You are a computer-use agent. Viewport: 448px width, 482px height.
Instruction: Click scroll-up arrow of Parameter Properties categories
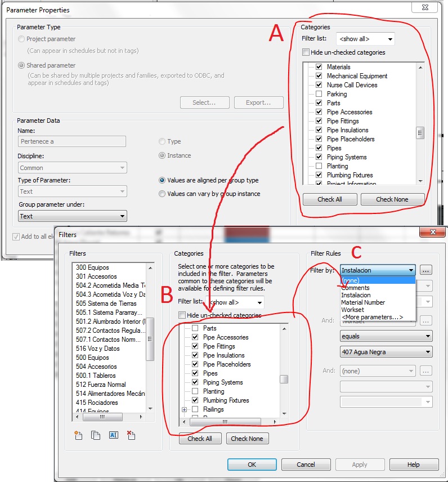(x=420, y=68)
